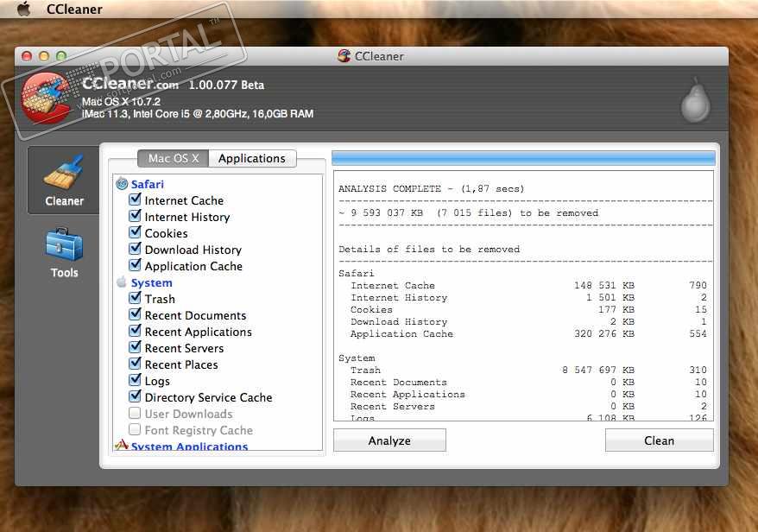This screenshot has width=758, height=532.
Task: Click the System heading in results
Action: click(x=357, y=358)
